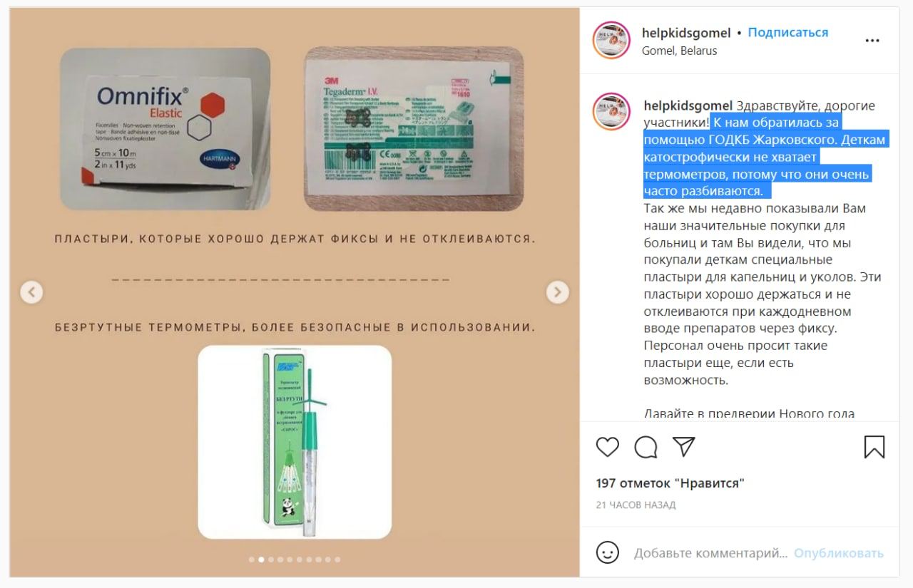Click the helpkidsgomel header avatar

[x=612, y=40]
